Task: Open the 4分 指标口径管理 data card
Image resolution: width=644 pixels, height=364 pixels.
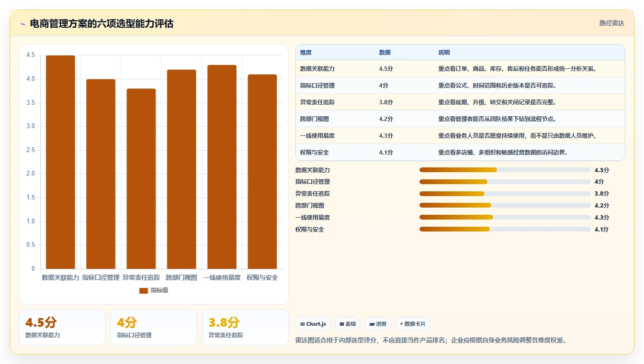Action: 153,327
